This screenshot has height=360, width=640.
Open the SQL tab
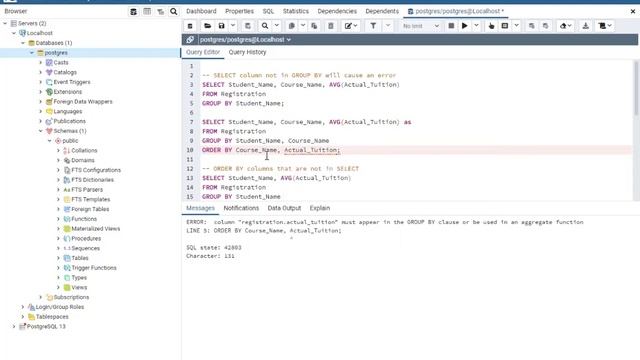tap(268, 11)
